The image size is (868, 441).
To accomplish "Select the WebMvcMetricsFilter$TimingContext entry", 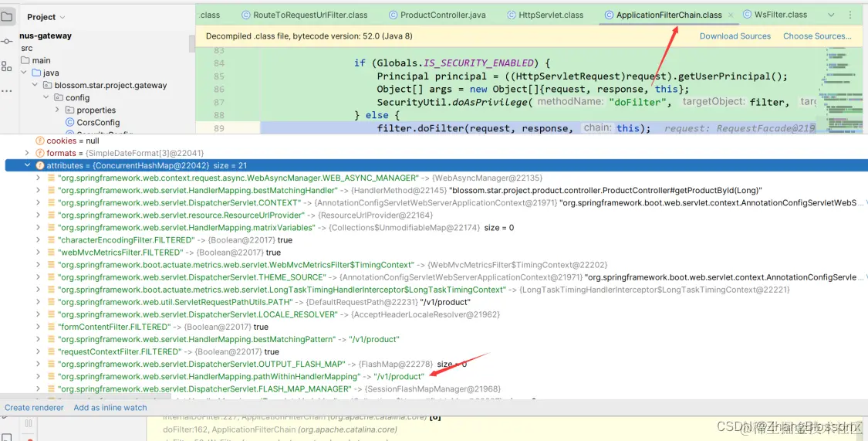I will click(332, 265).
